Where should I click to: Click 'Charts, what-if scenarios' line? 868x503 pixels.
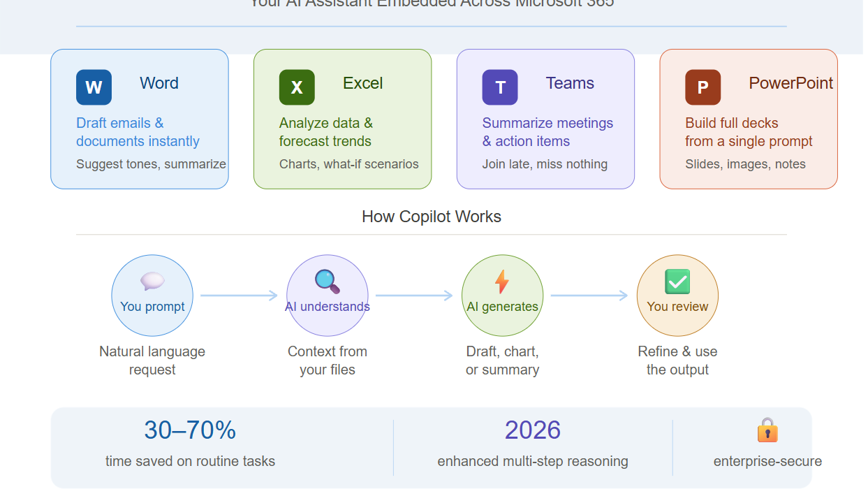click(349, 164)
